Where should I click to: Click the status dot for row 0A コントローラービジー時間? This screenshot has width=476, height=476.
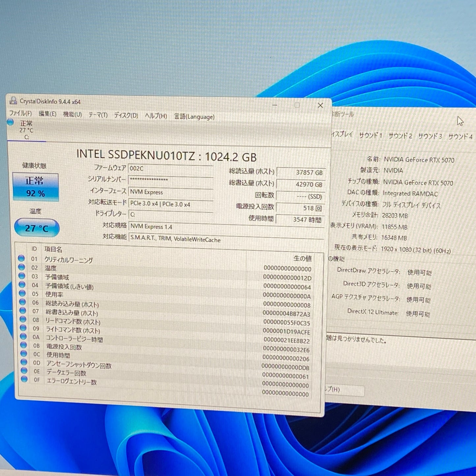[x=23, y=336]
